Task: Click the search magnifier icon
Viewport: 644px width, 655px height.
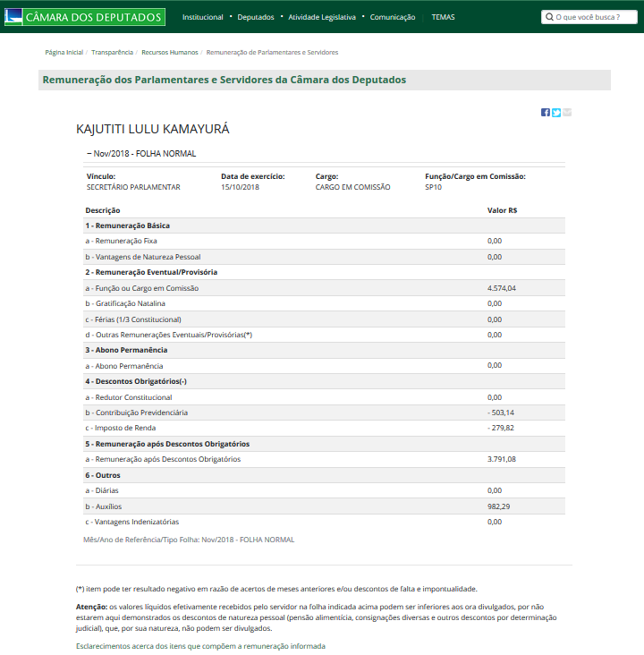Action: click(x=549, y=17)
